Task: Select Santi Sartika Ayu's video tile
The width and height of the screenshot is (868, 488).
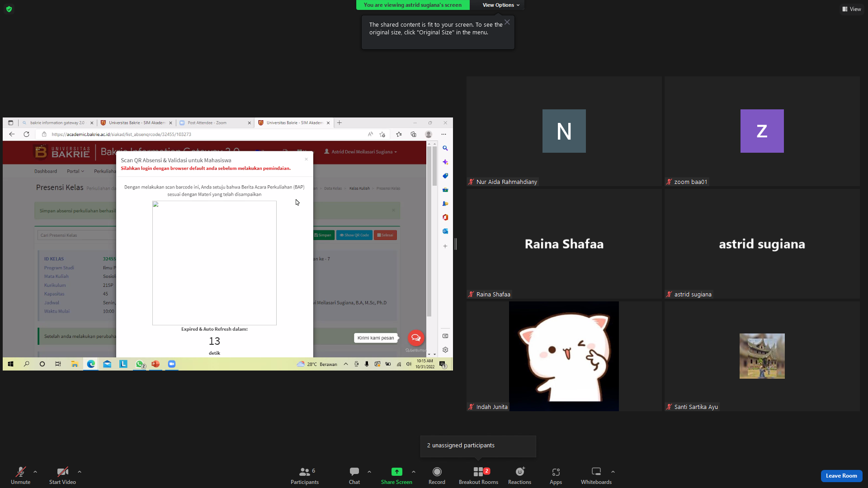Action: [762, 356]
